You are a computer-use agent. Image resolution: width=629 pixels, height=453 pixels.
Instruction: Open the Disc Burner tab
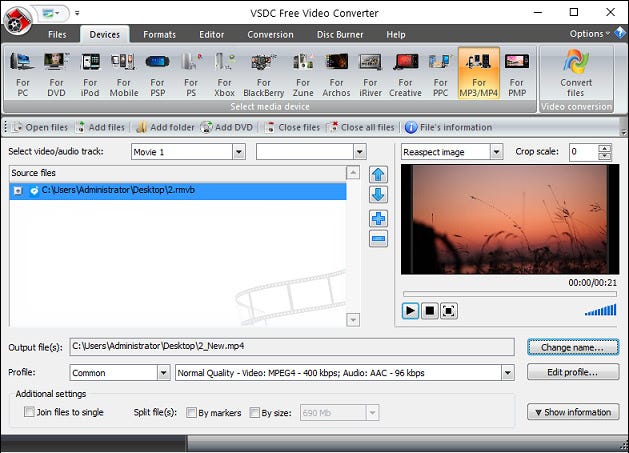(340, 35)
